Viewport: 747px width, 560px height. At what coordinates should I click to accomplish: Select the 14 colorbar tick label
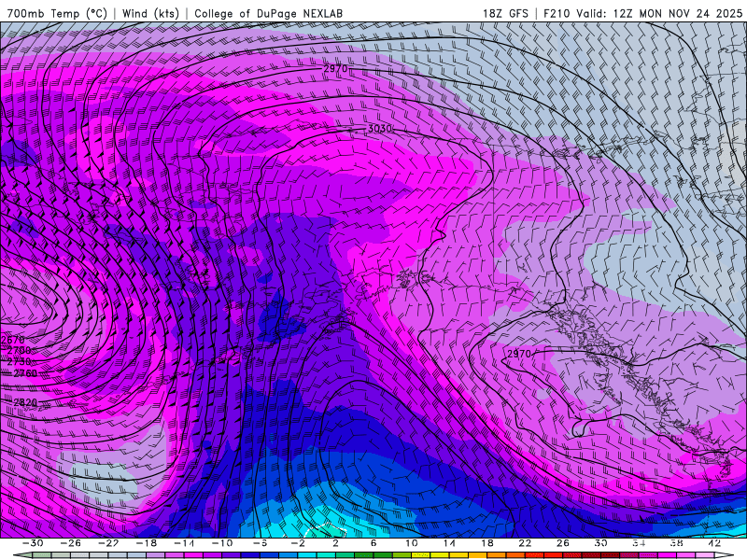point(449,543)
